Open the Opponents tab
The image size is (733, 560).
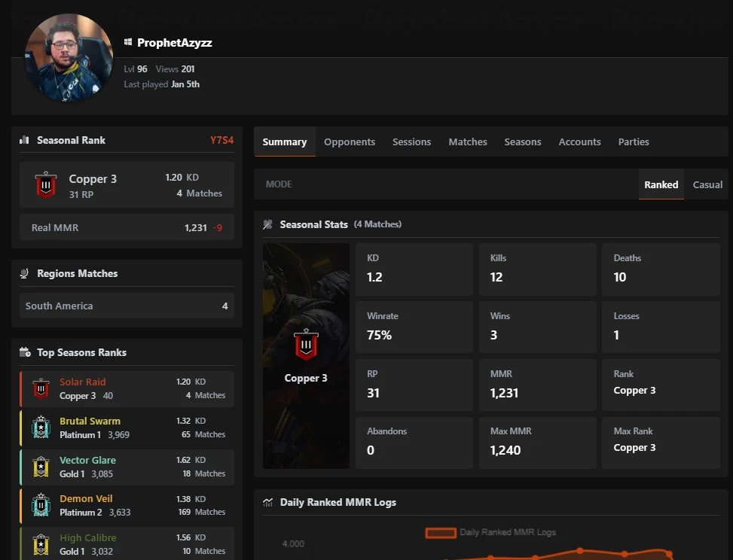pyautogui.click(x=350, y=142)
